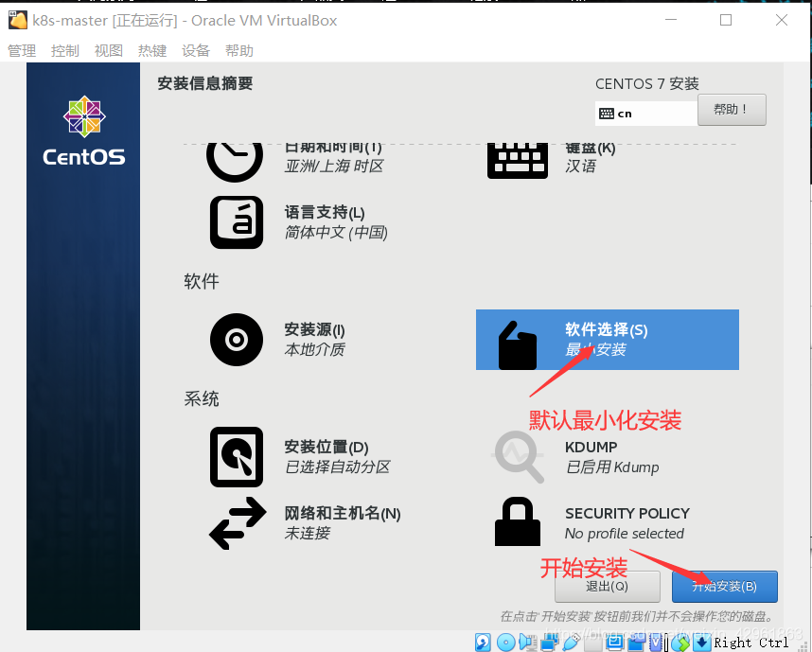Click mouse integration status icon
Image resolution: width=812 pixels, height=652 pixels.
pos(680,643)
